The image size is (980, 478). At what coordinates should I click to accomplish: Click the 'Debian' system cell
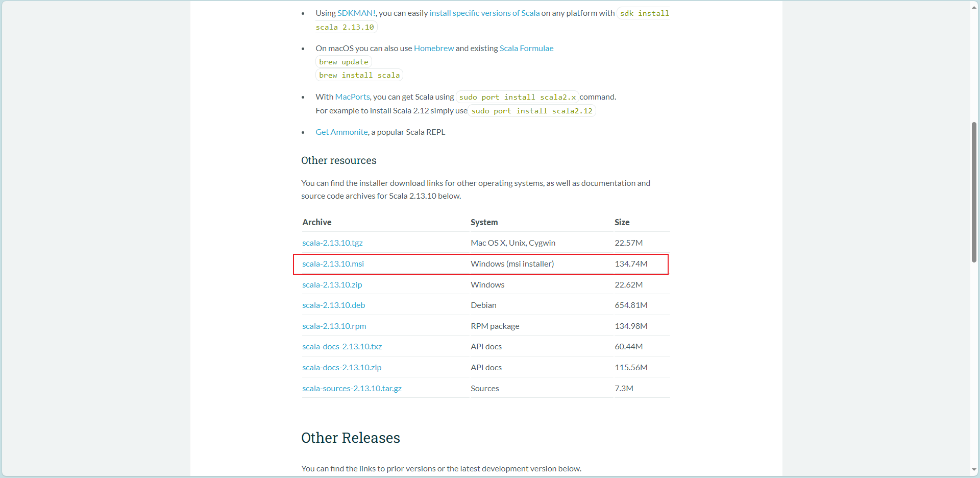pyautogui.click(x=483, y=305)
